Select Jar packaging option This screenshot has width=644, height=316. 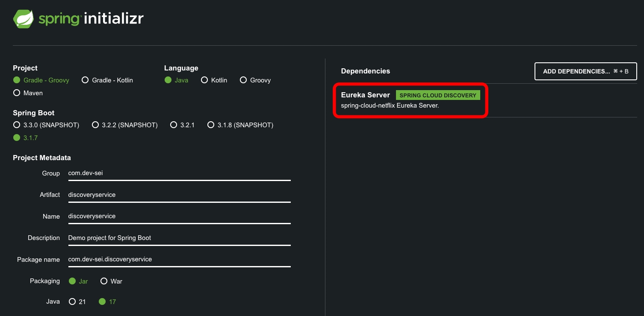point(78,281)
